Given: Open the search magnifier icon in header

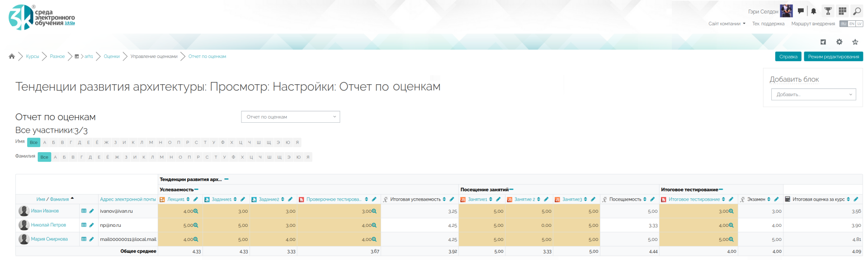Looking at the screenshot, I should pyautogui.click(x=857, y=11).
